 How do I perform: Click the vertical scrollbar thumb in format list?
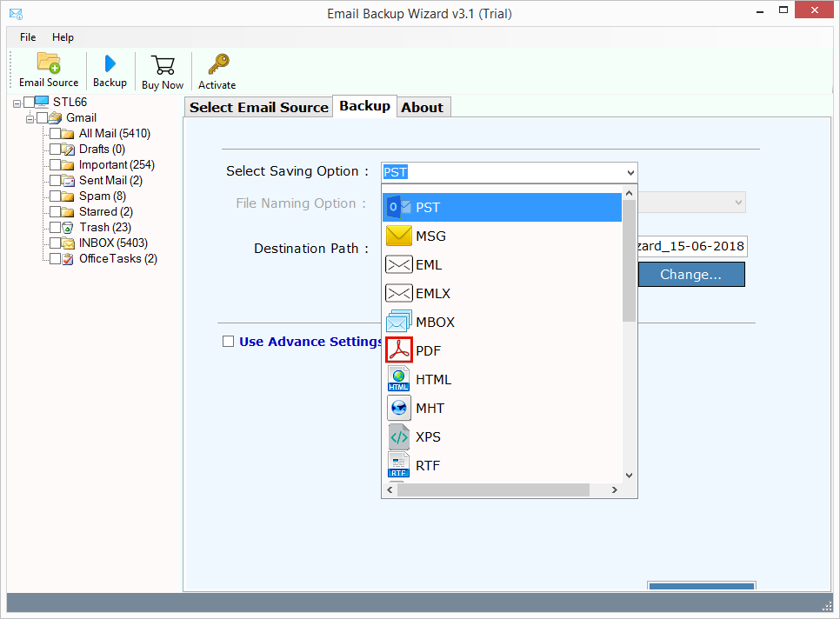click(630, 261)
